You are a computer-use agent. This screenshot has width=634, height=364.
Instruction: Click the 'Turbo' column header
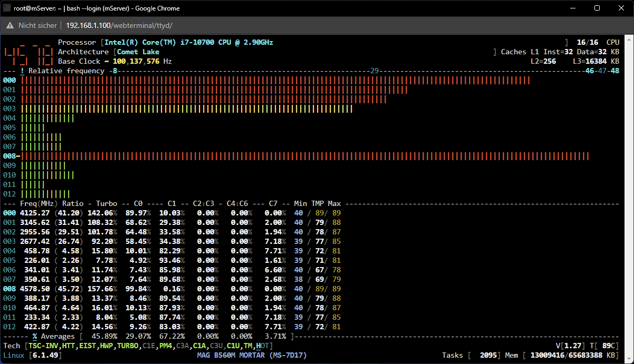(107, 203)
